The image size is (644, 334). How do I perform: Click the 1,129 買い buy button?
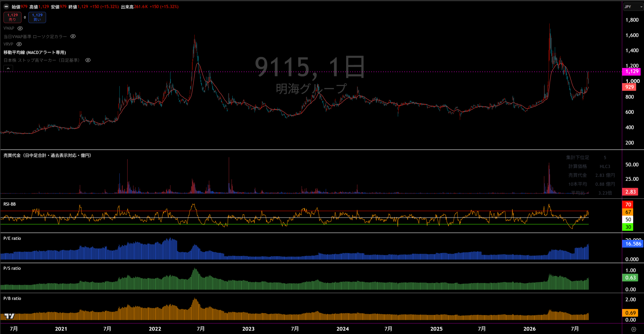click(x=37, y=17)
